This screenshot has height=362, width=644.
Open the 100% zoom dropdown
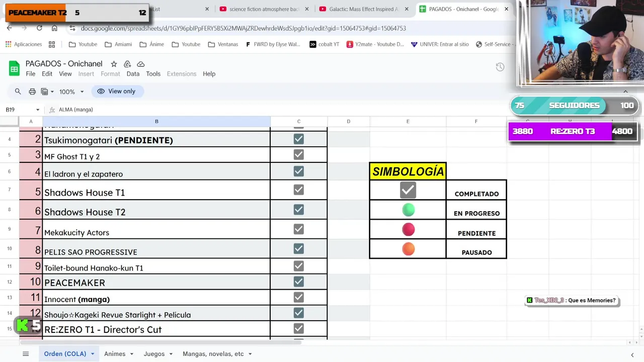tap(71, 92)
